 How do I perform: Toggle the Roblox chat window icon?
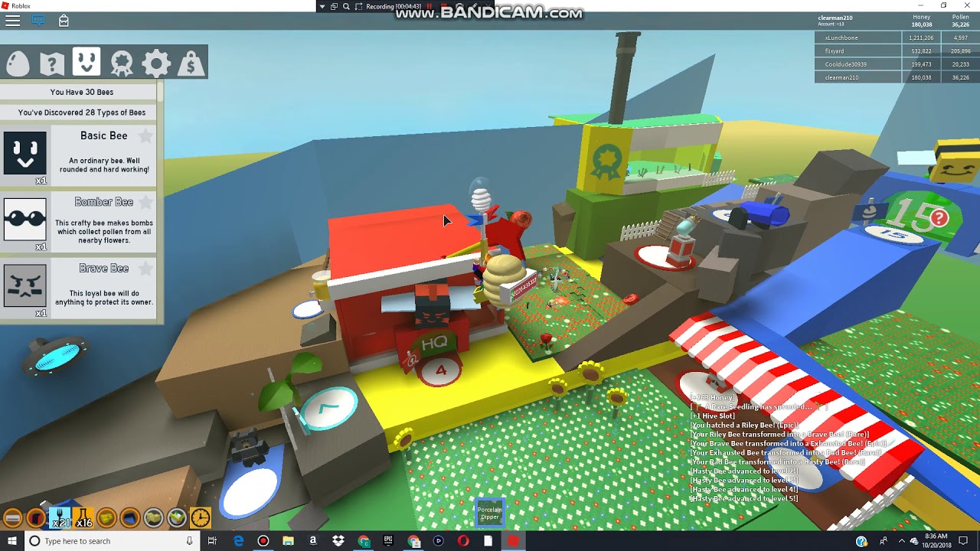(x=38, y=21)
